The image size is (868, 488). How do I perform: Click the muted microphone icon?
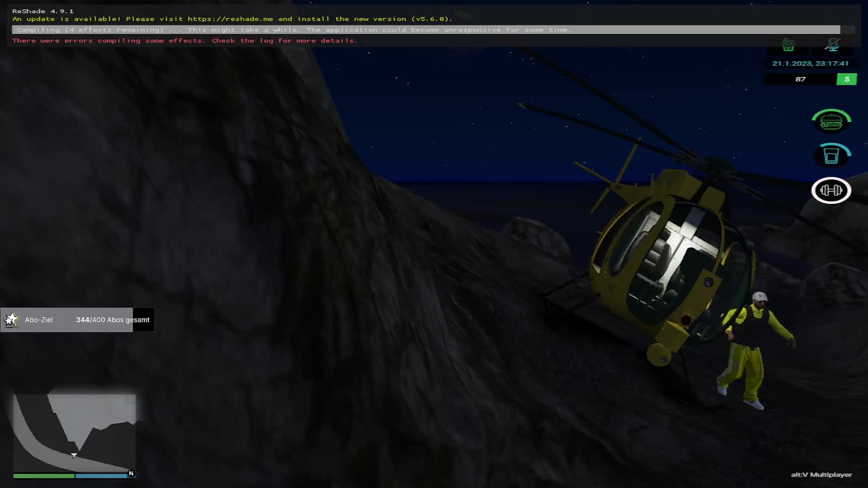click(832, 45)
